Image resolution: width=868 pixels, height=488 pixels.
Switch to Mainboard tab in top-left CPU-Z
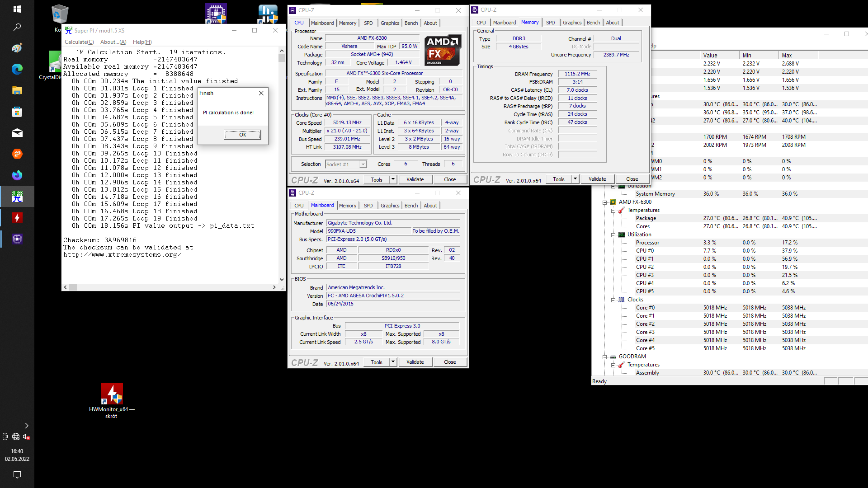point(322,23)
